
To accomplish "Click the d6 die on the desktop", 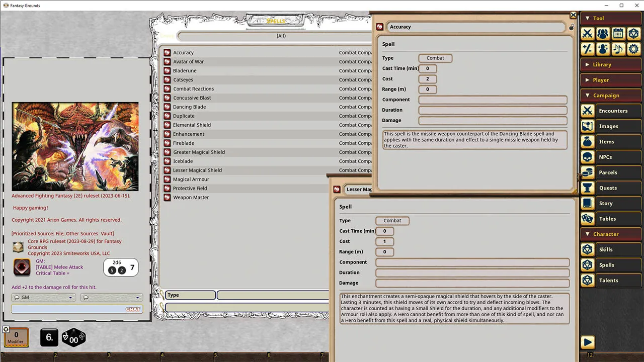I will click(x=49, y=338).
